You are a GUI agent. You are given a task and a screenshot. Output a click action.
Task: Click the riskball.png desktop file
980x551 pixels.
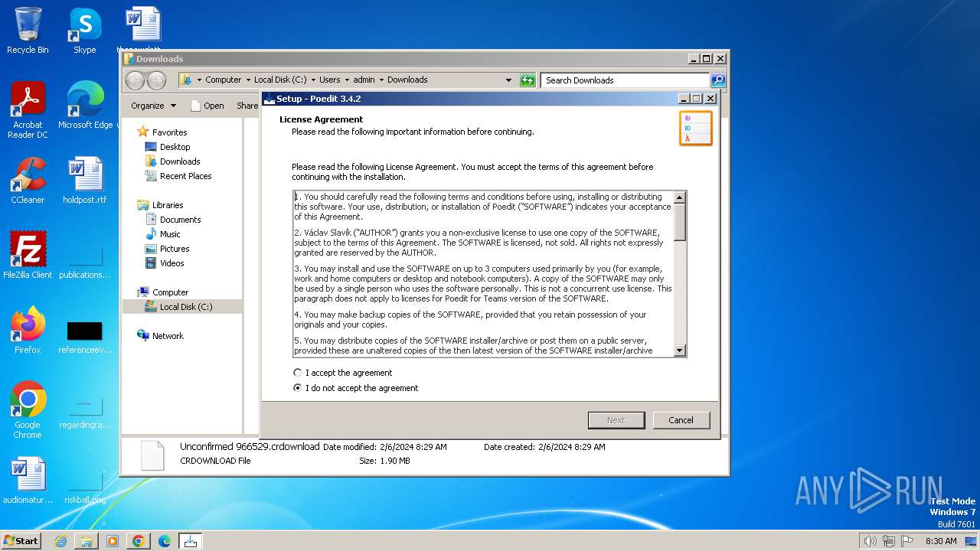click(x=85, y=487)
